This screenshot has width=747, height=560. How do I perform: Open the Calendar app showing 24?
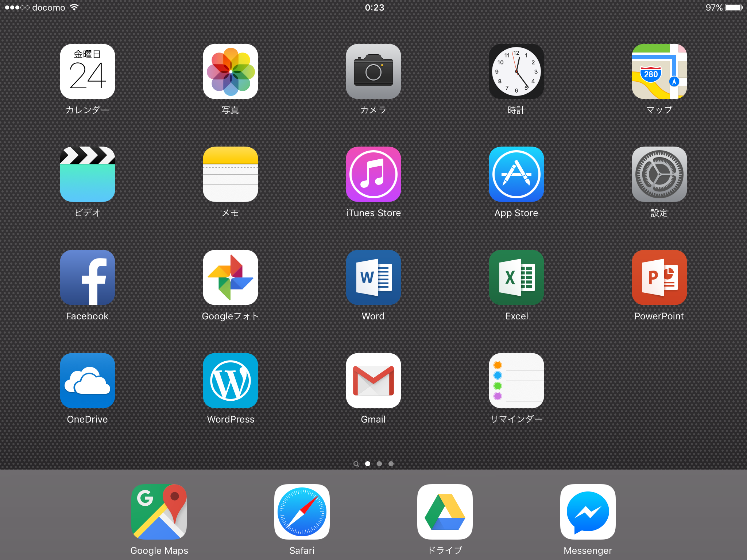pyautogui.click(x=88, y=71)
